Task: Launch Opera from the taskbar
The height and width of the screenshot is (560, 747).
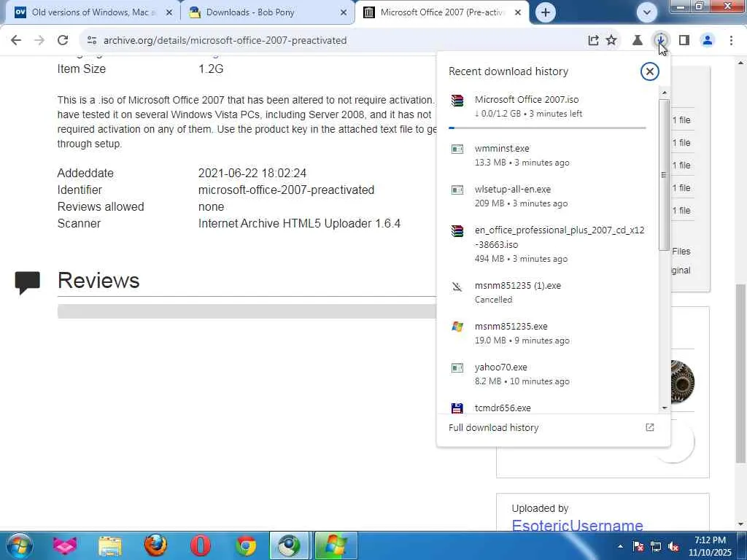Action: pos(201,545)
